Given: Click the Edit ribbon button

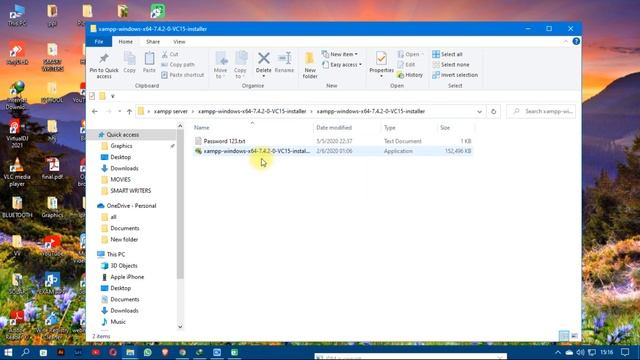Looking at the screenshot, I should click(406, 64).
